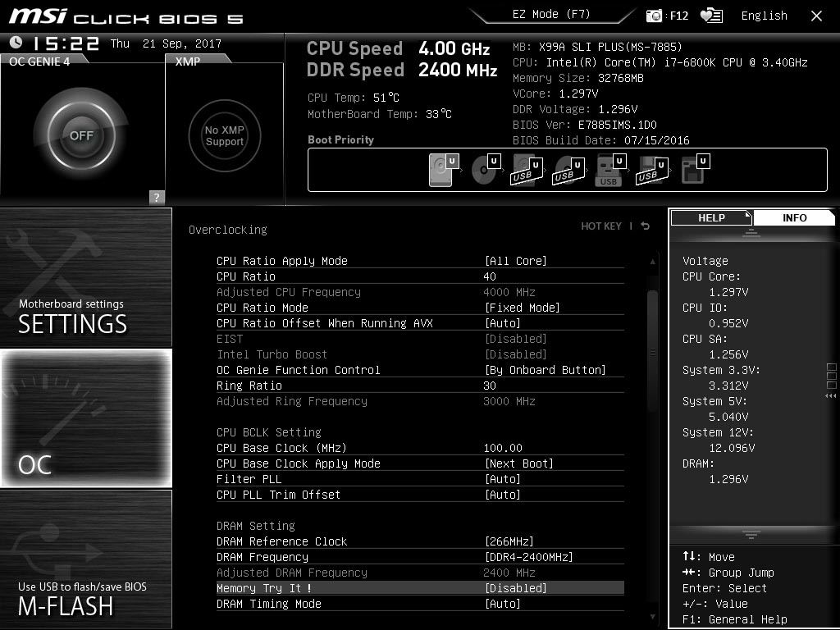The image size is (840, 630).
Task: Switch to the INFO tab
Action: coord(794,217)
